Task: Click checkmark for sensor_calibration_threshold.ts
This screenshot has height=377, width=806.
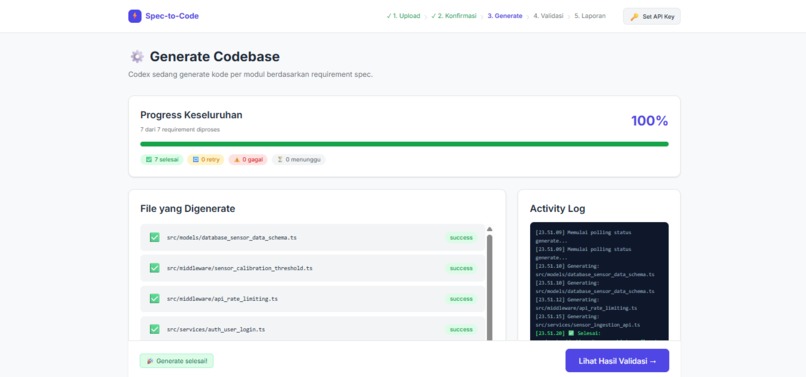Action: click(x=154, y=268)
